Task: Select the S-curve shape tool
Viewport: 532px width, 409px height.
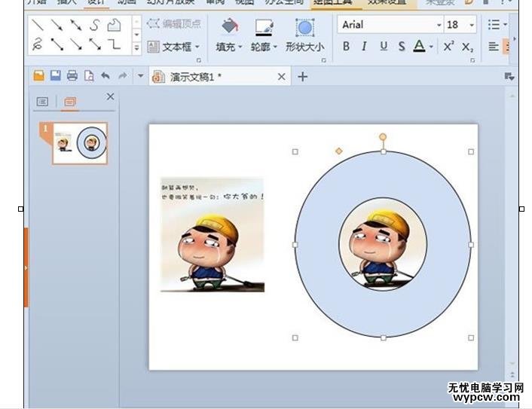Action: (x=95, y=25)
